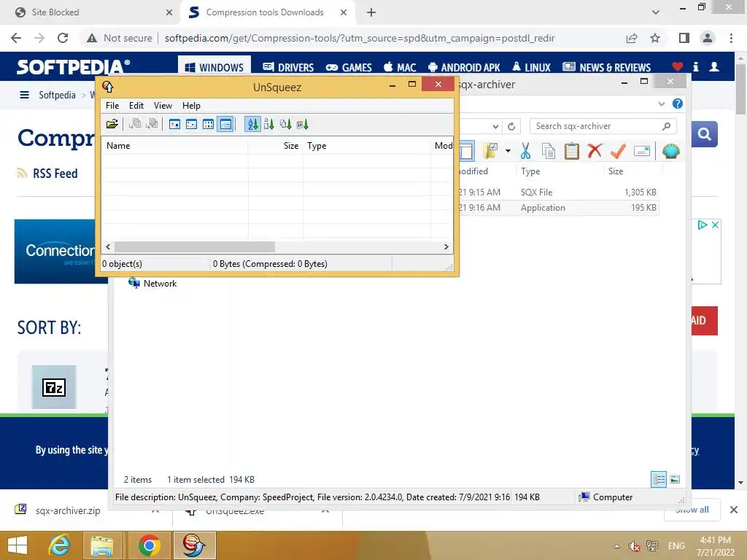Sort UnSqueez files by date icon

coord(303,124)
